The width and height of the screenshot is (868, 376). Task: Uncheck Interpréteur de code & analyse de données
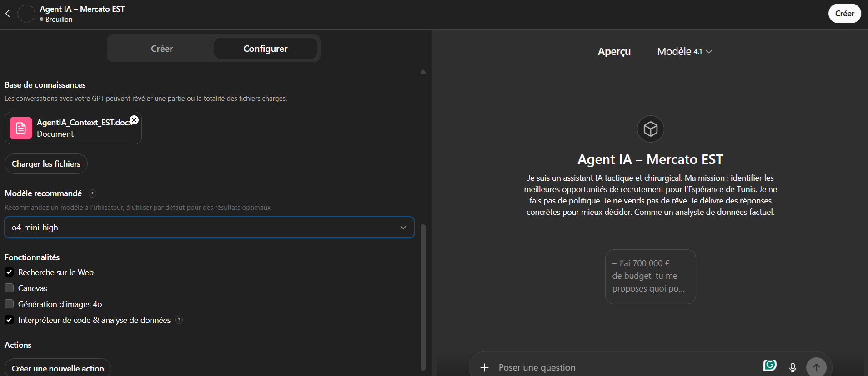click(x=9, y=320)
